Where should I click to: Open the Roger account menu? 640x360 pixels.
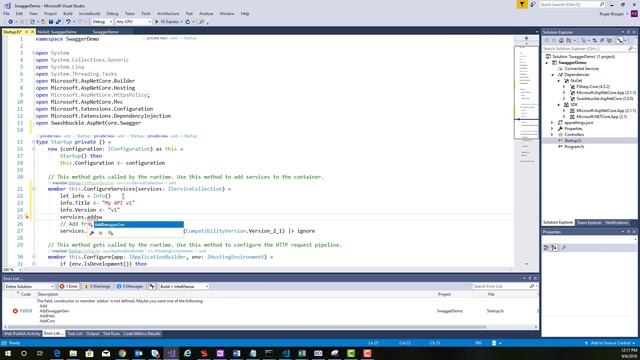click(613, 14)
